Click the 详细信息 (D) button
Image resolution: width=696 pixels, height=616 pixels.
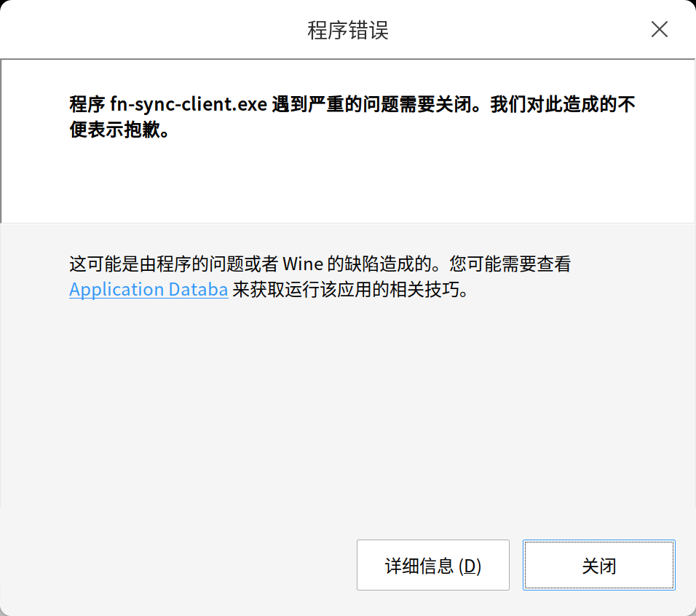tap(432, 565)
